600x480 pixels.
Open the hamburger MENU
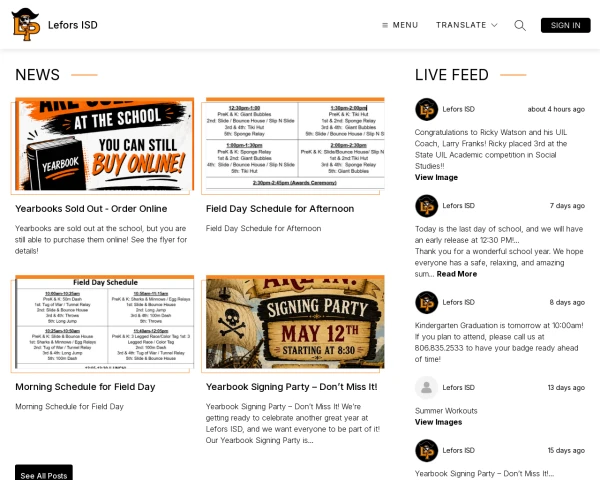pos(400,25)
